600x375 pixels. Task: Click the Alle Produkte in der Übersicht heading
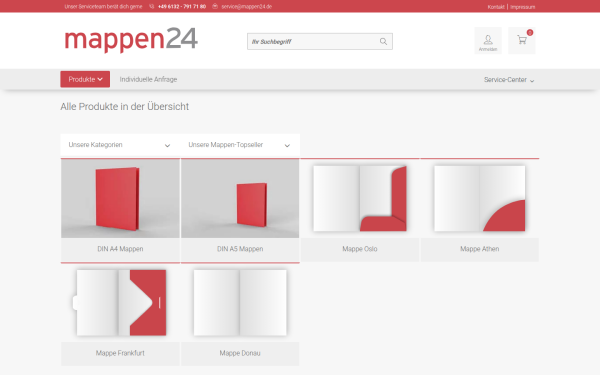(124, 106)
